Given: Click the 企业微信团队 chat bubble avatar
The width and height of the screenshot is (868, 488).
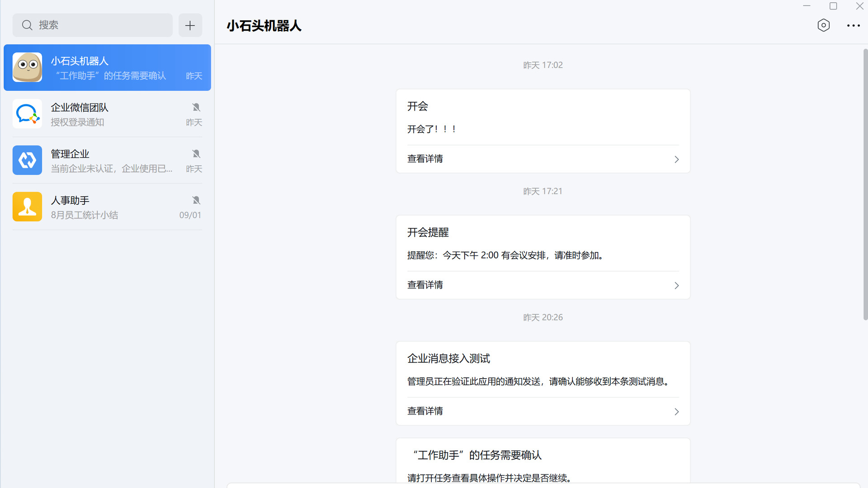Looking at the screenshot, I should 27,114.
